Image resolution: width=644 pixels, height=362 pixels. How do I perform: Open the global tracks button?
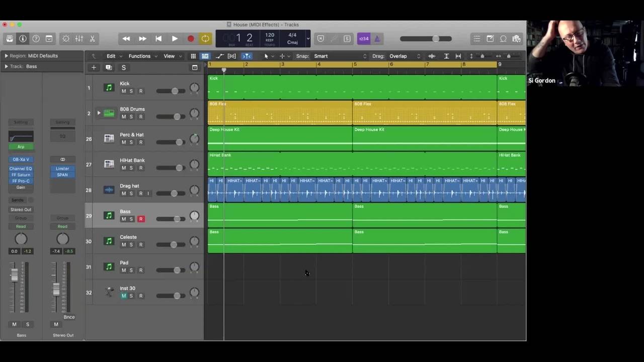coord(195,67)
